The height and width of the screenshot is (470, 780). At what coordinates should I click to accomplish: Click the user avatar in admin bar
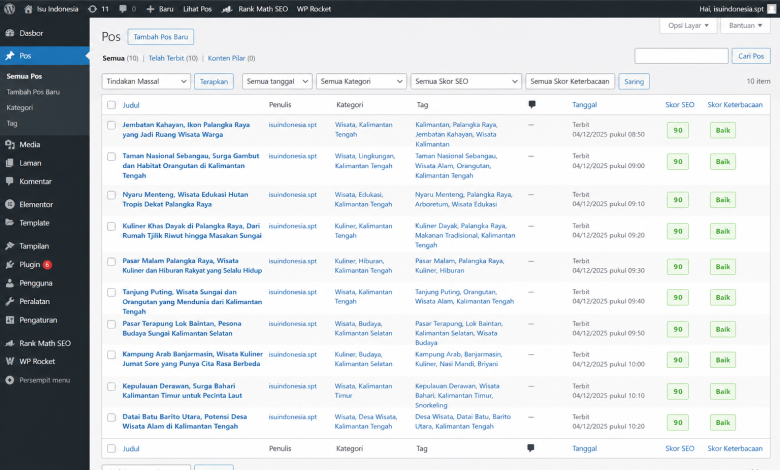pyautogui.click(x=772, y=9)
